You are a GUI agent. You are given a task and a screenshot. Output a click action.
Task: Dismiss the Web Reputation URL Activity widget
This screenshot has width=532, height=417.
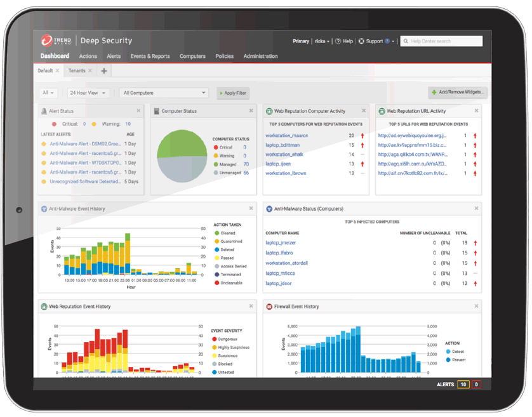coord(476,111)
